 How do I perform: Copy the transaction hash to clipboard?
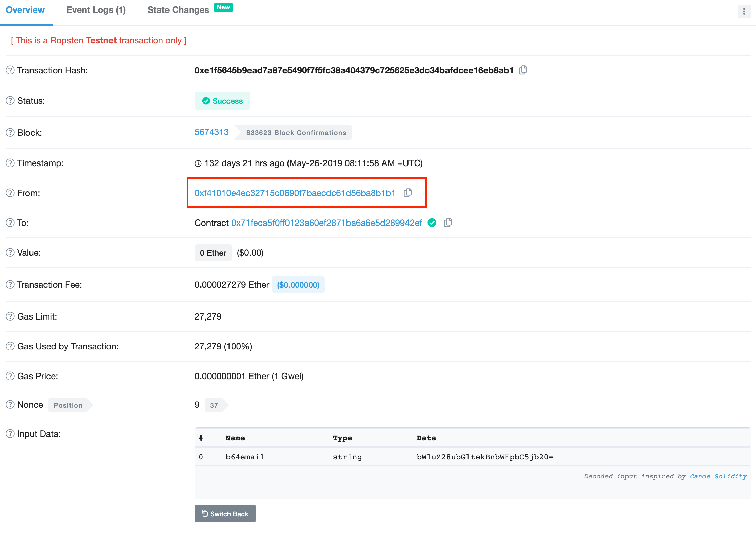pos(523,70)
